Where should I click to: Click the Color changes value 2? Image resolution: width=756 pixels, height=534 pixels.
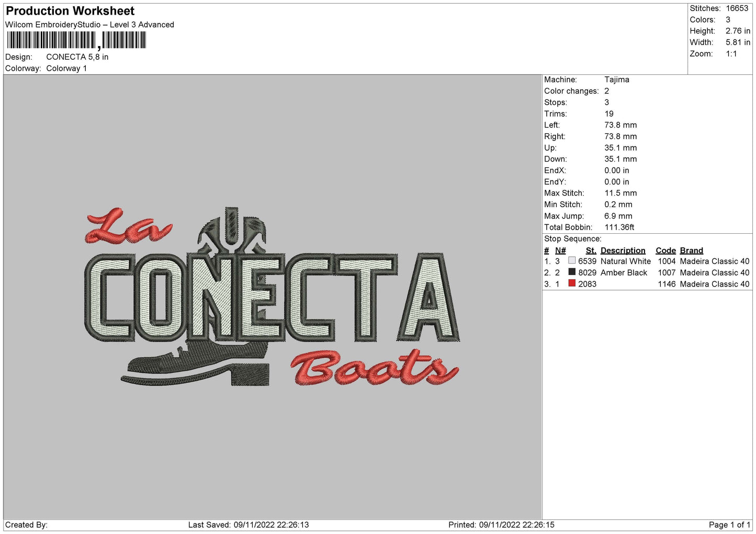[606, 91]
